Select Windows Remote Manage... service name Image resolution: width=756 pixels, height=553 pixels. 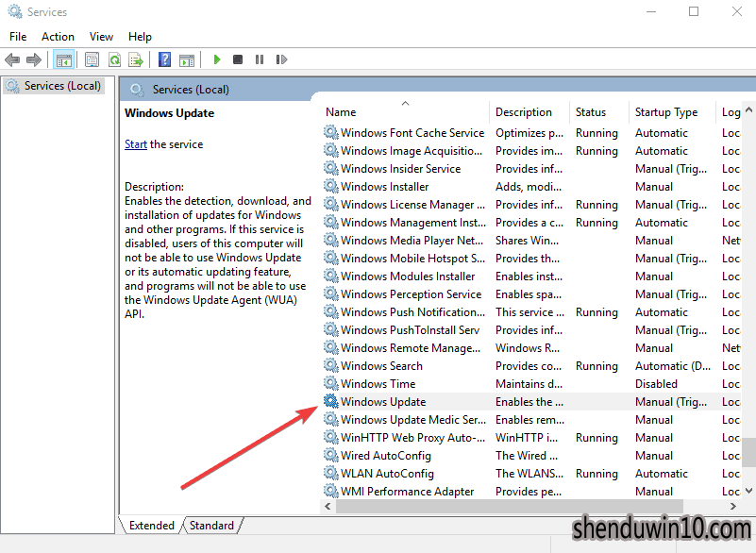(x=411, y=347)
